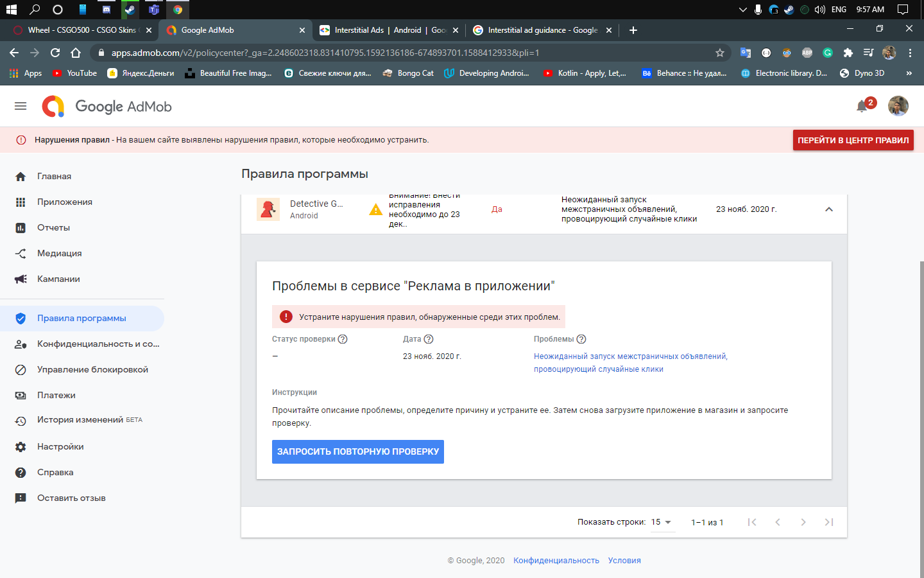Click the Главная home icon in sidebar
This screenshot has height=578, width=924.
tap(21, 177)
